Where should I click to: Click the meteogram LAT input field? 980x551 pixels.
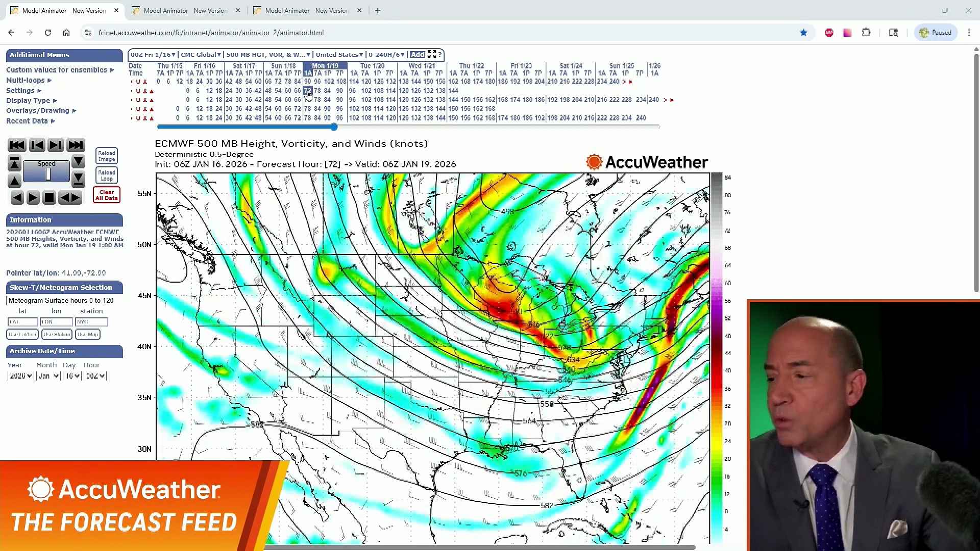tap(22, 322)
